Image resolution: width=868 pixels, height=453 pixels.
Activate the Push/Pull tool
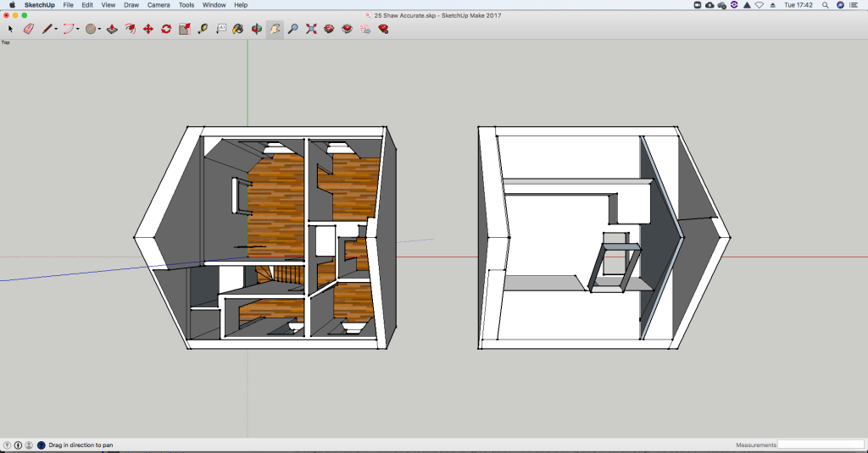tap(112, 29)
